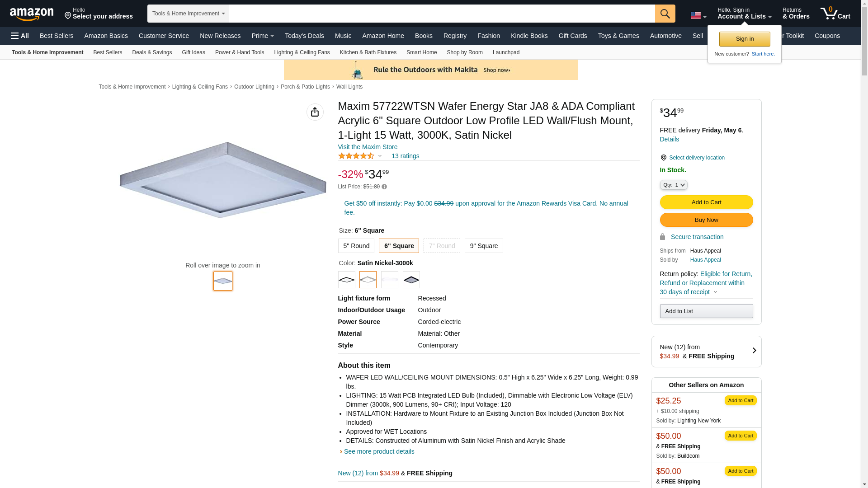Open the shopping cart
Screen dimensions: 868x488
coord(835,14)
